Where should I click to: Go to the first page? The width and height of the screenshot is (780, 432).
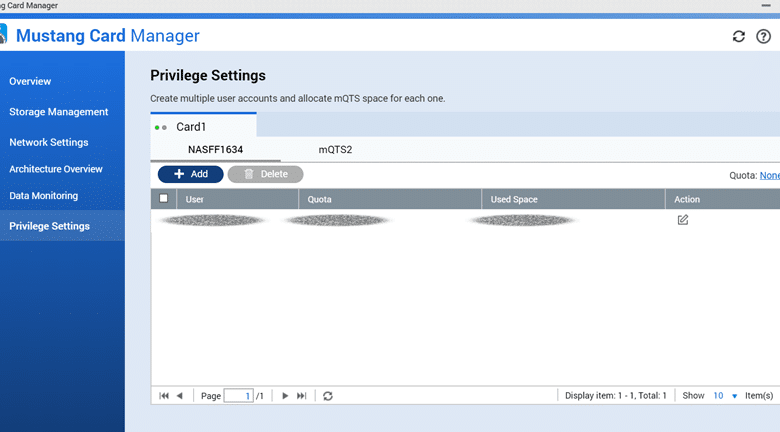pyautogui.click(x=164, y=396)
